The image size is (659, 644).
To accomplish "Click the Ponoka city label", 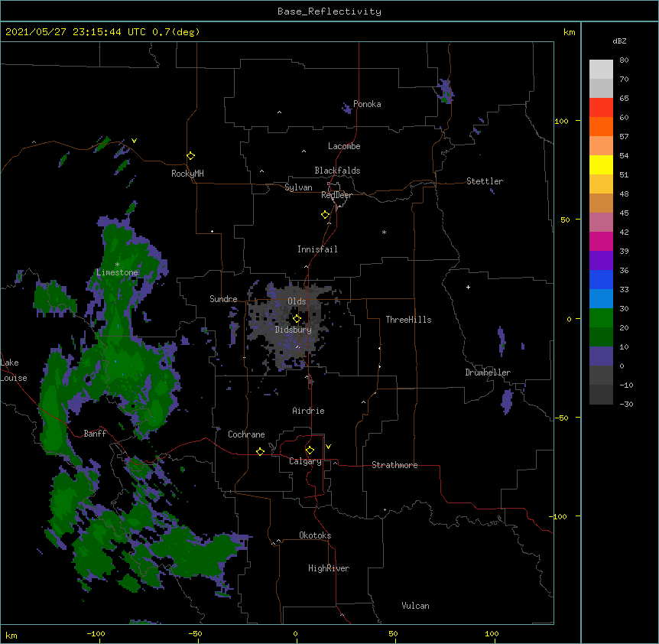I will (367, 104).
